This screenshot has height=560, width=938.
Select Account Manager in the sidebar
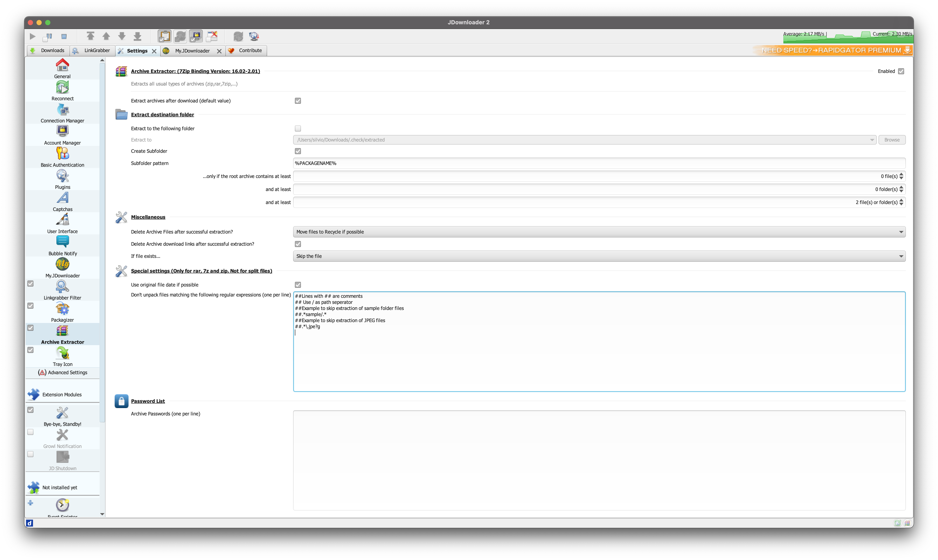point(62,135)
